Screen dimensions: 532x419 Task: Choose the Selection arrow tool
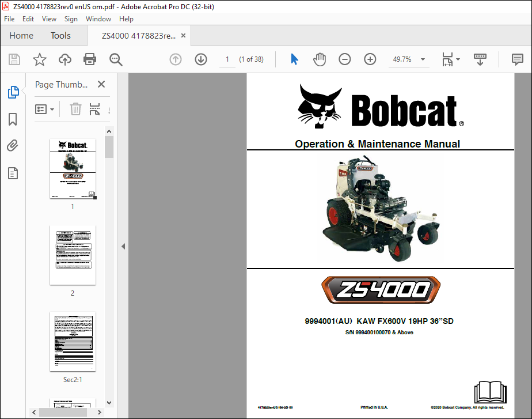click(x=294, y=59)
